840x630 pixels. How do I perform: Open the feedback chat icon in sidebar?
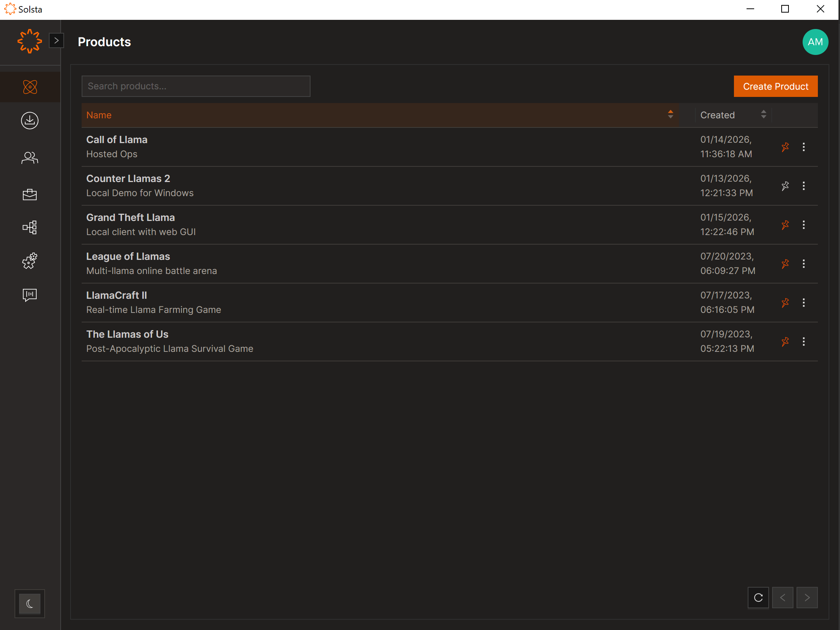(x=30, y=295)
